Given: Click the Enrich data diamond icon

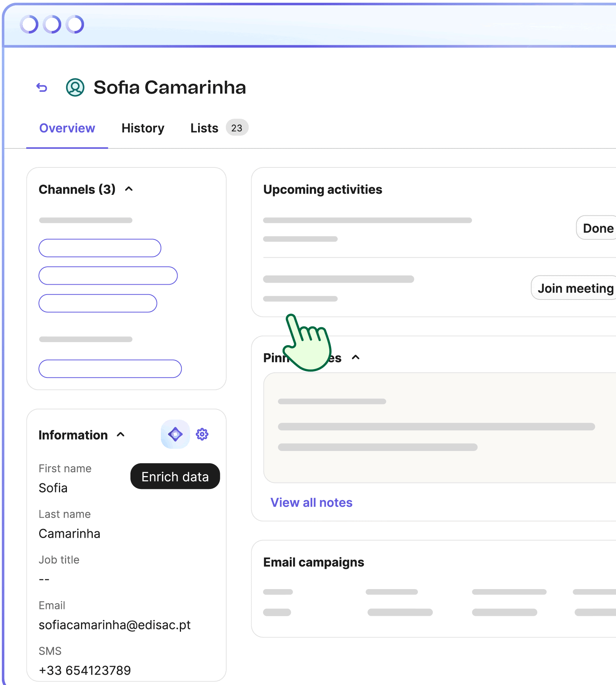Looking at the screenshot, I should coord(175,434).
